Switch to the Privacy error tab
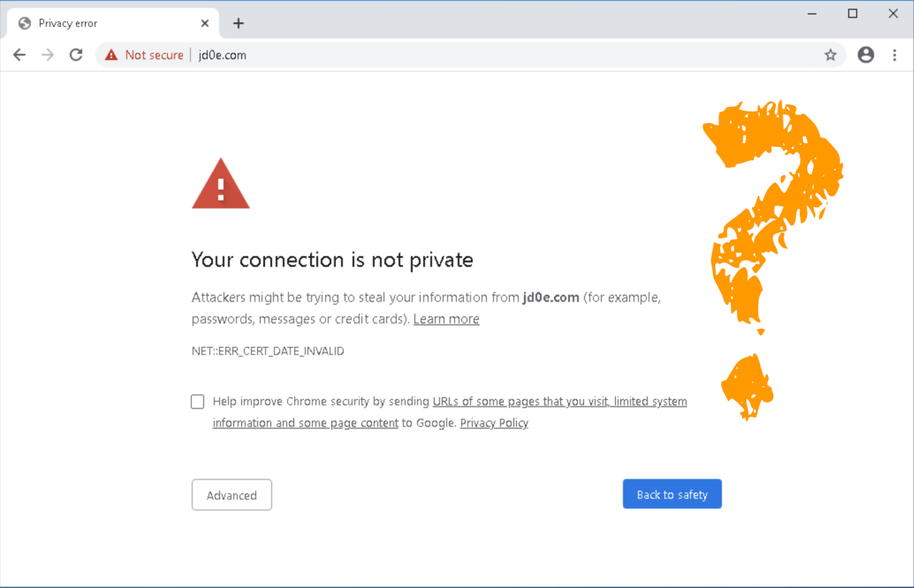Screen dimensions: 914x588 [89, 23]
